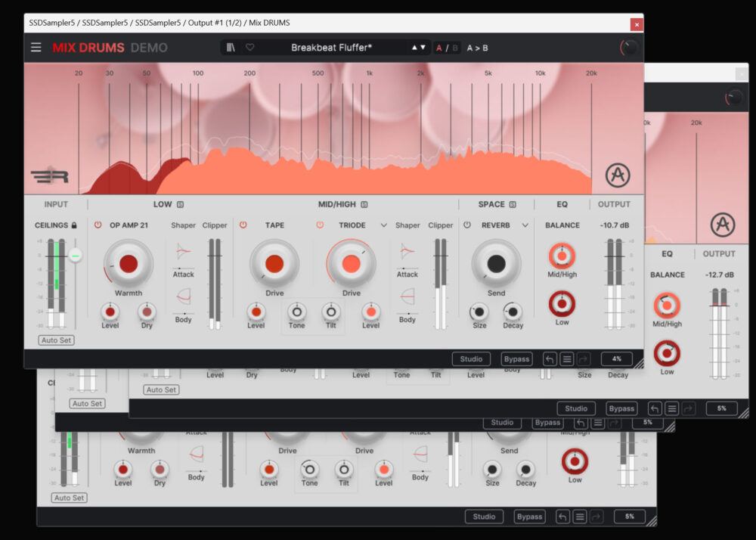Select the next preset with the down arrow
Viewport: 756px width, 540px height.
pyautogui.click(x=423, y=48)
